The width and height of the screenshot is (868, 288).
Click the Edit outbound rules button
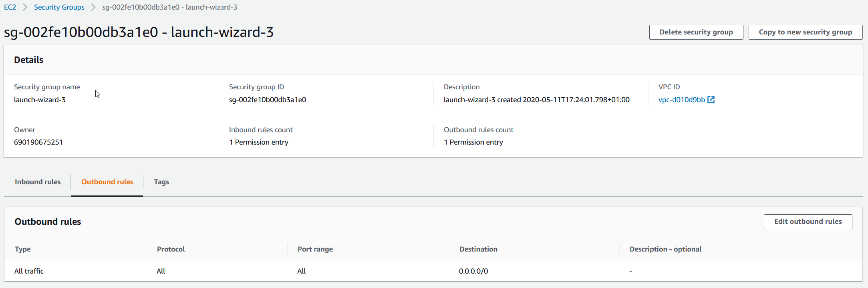point(808,222)
